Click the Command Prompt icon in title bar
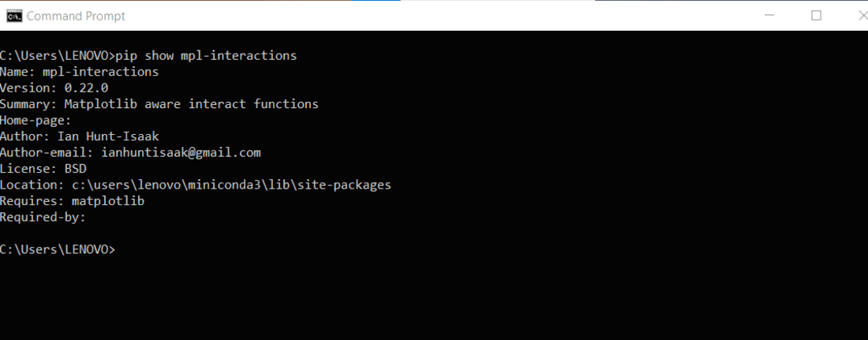The height and width of the screenshot is (340, 868). [x=13, y=16]
